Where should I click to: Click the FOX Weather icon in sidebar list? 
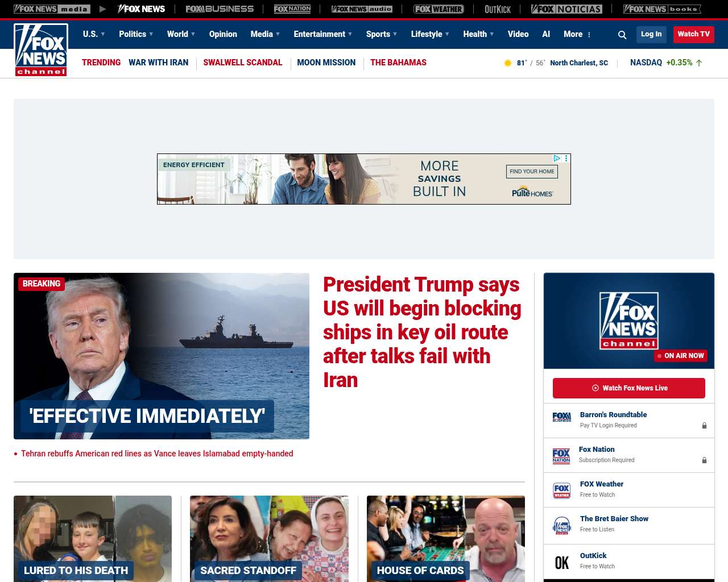562,490
